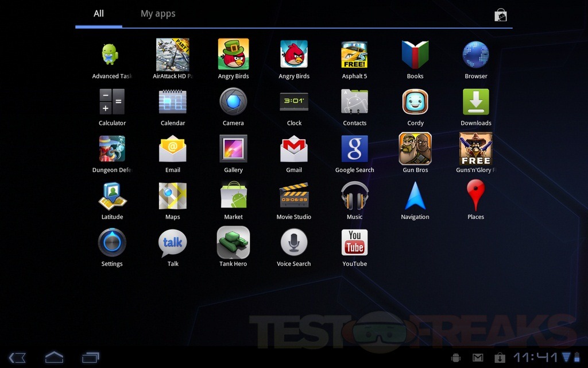Start the Tank Hero game
Viewport: 588px width, 368px height.
[x=233, y=243]
